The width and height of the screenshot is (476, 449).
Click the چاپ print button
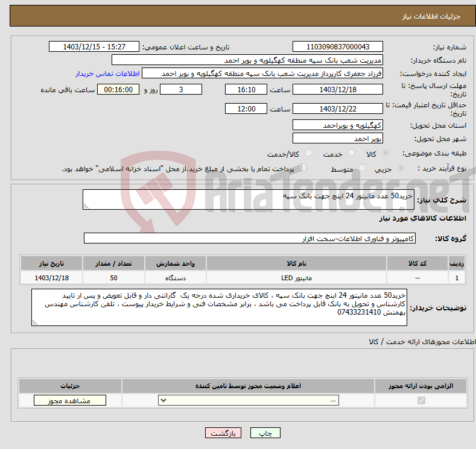(x=265, y=433)
